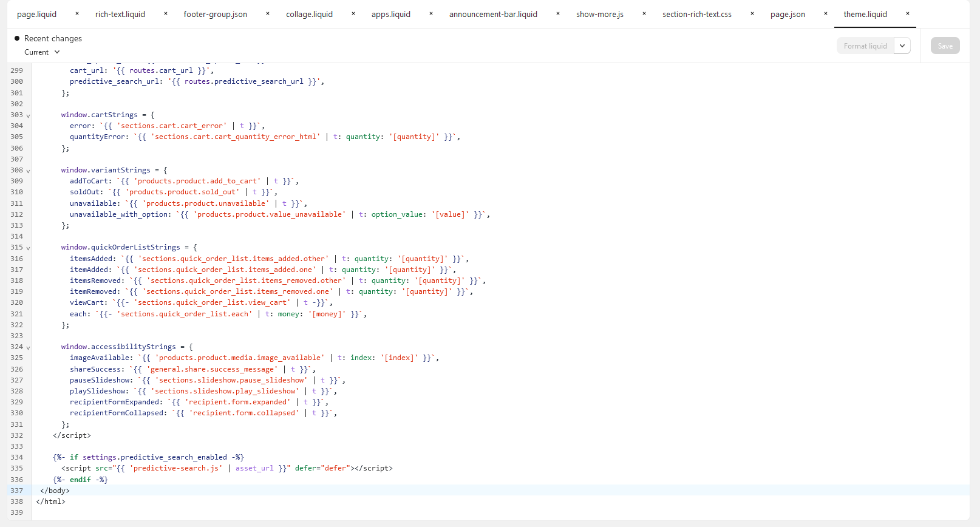Close the page.json tab
This screenshot has height=527, width=980.
click(826, 14)
